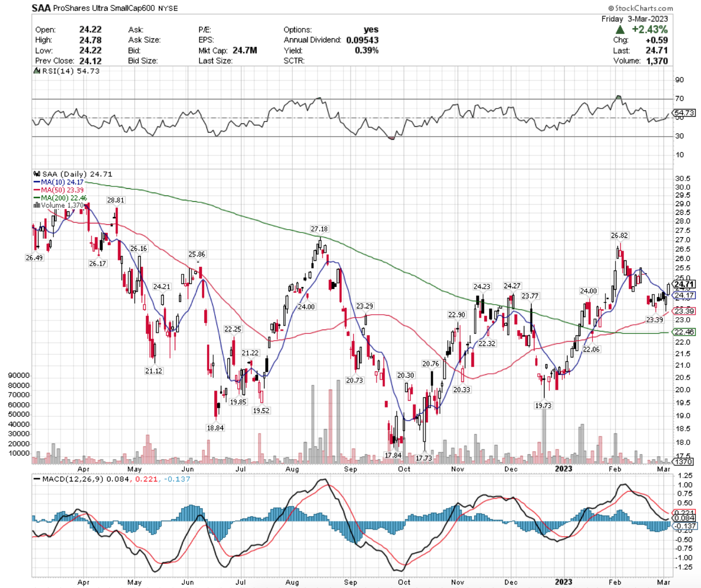Click the 17.84 September low label
701x588 pixels.
point(393,455)
